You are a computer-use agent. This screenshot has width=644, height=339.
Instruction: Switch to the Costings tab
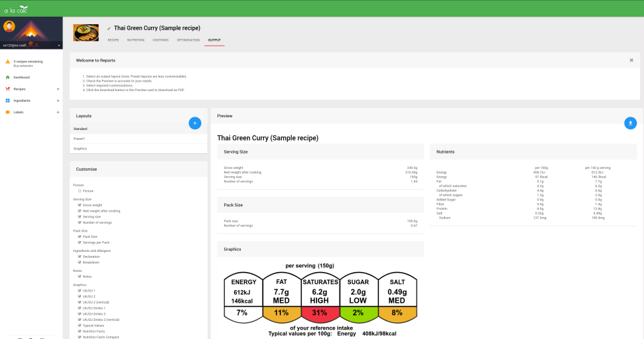coord(160,40)
